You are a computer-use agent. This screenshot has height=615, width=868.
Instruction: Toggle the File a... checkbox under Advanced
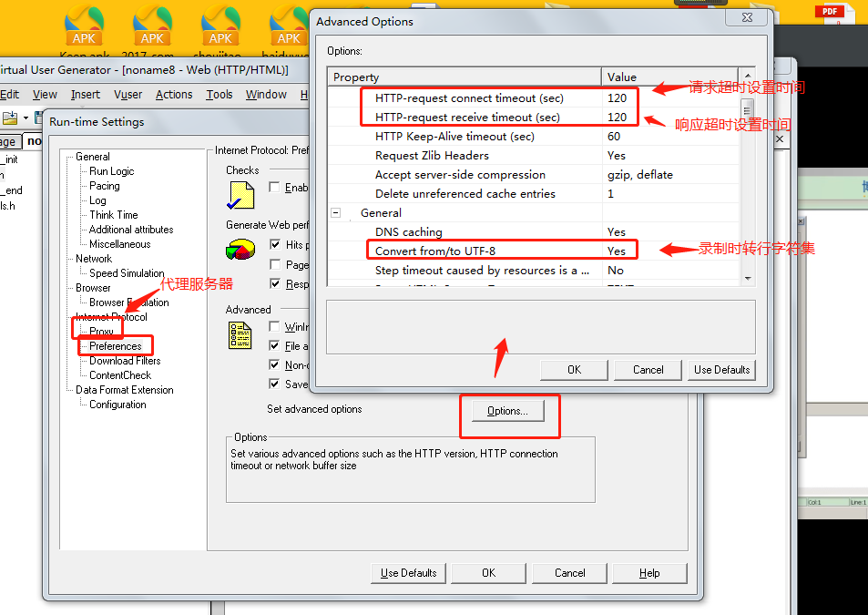[274, 345]
